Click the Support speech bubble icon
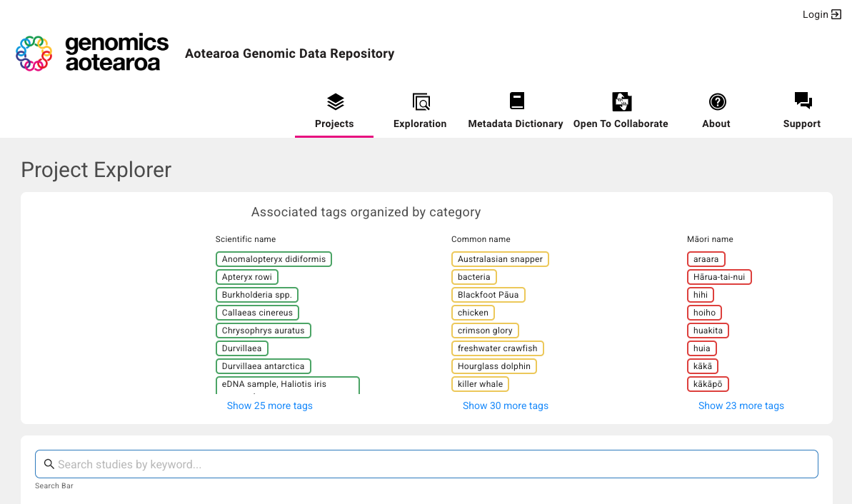Image resolution: width=852 pixels, height=504 pixels. click(802, 100)
